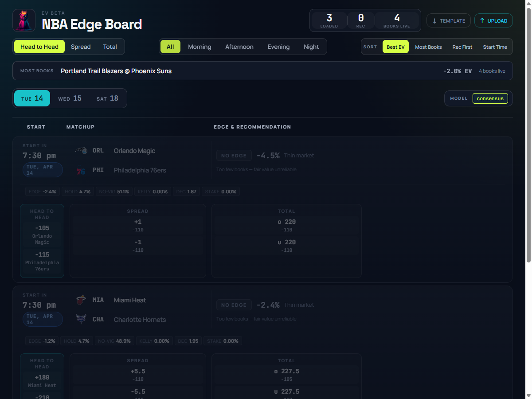The width and height of the screenshot is (532, 399).
Task: Click the Miami Heat team logo
Action: click(x=81, y=300)
